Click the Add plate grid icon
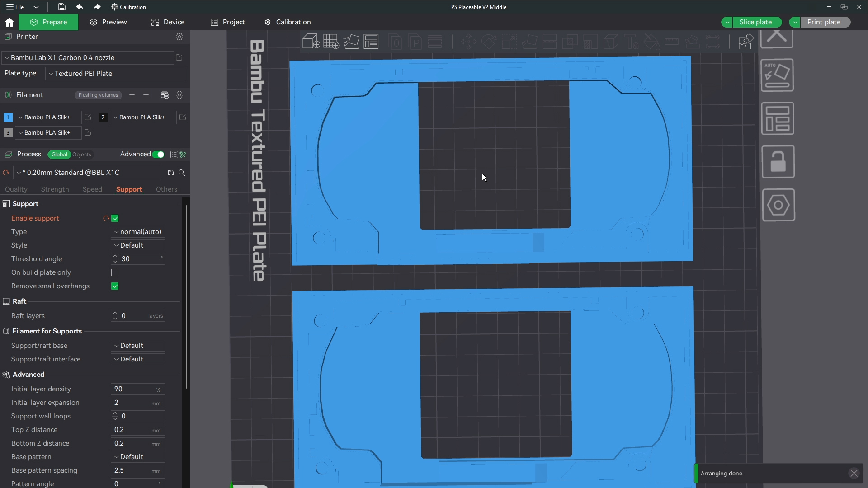 (330, 42)
